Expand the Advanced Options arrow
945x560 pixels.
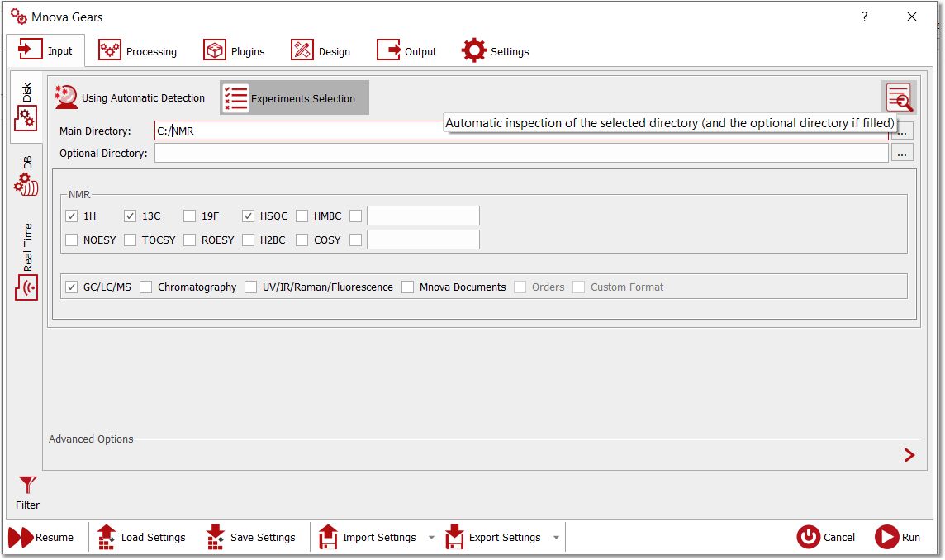pos(909,455)
